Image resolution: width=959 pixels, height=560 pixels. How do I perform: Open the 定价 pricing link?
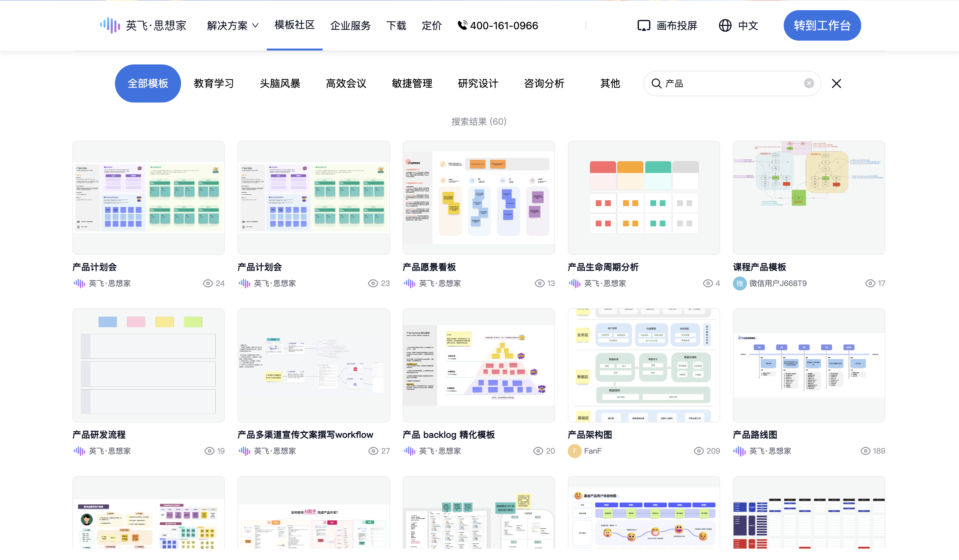click(432, 25)
